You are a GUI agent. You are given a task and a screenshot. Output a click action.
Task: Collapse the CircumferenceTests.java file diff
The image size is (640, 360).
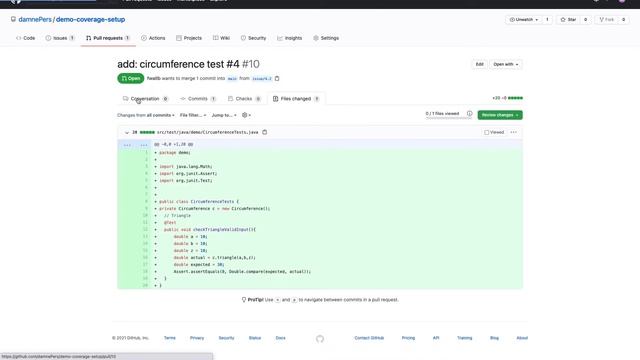(x=127, y=133)
